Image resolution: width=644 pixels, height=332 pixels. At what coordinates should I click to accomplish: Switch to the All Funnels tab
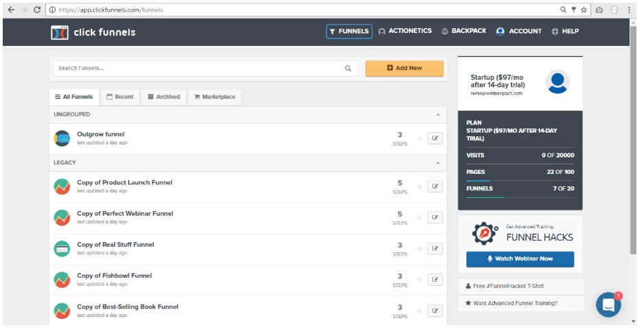[74, 98]
